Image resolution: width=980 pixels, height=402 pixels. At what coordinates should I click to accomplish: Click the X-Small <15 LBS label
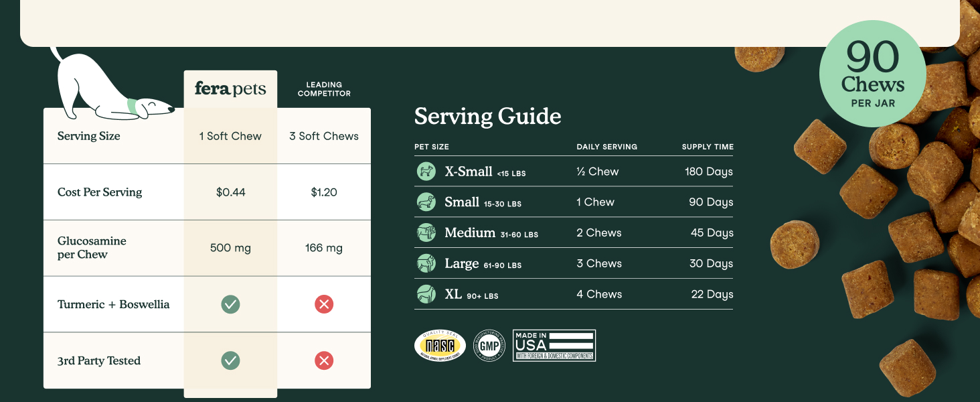485,172
